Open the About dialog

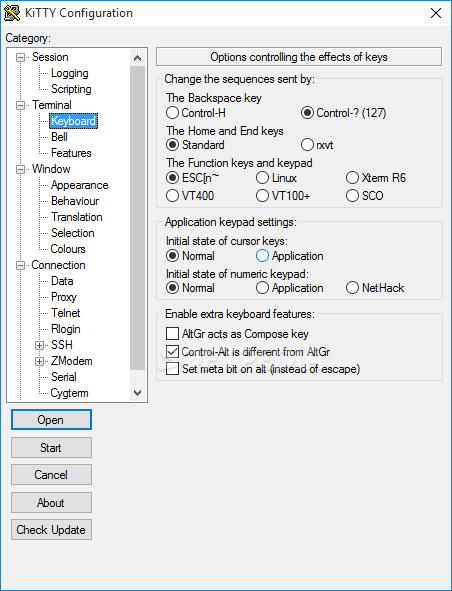(51, 502)
